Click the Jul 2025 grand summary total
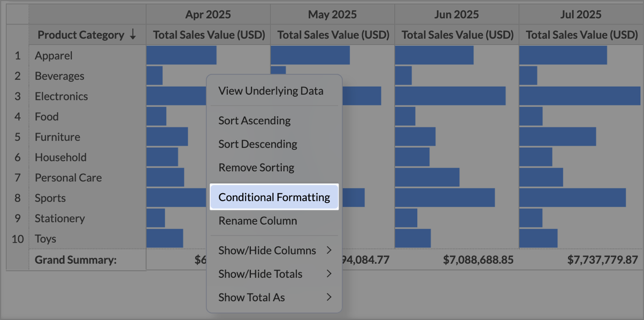Image resolution: width=644 pixels, height=320 pixels. pyautogui.click(x=602, y=260)
